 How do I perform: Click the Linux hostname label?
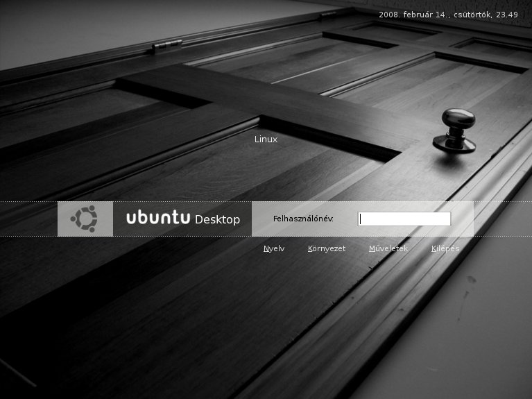266,139
